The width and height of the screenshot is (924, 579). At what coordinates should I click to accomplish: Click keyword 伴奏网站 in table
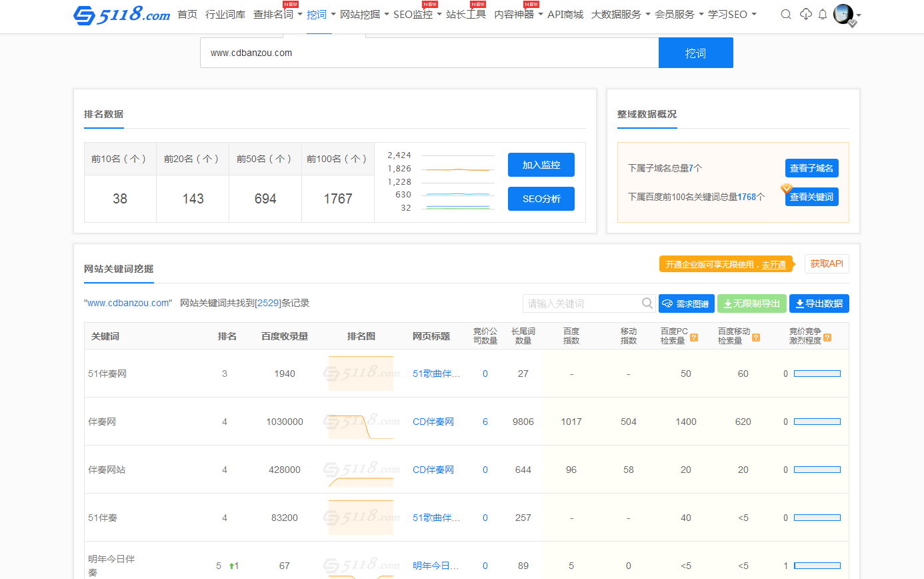tap(107, 470)
